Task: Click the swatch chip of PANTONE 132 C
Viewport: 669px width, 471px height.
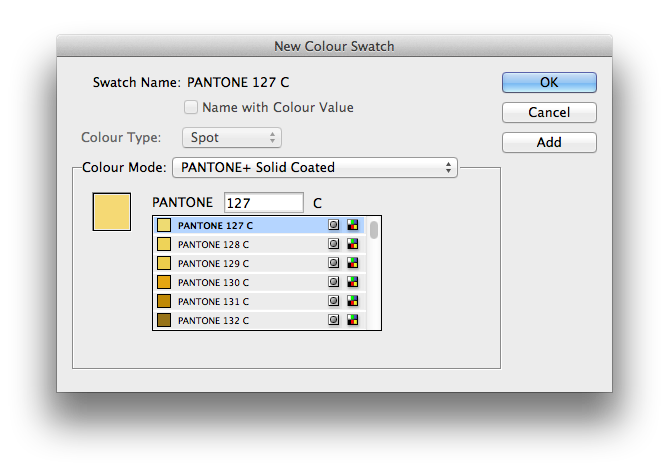Action: coord(164,320)
